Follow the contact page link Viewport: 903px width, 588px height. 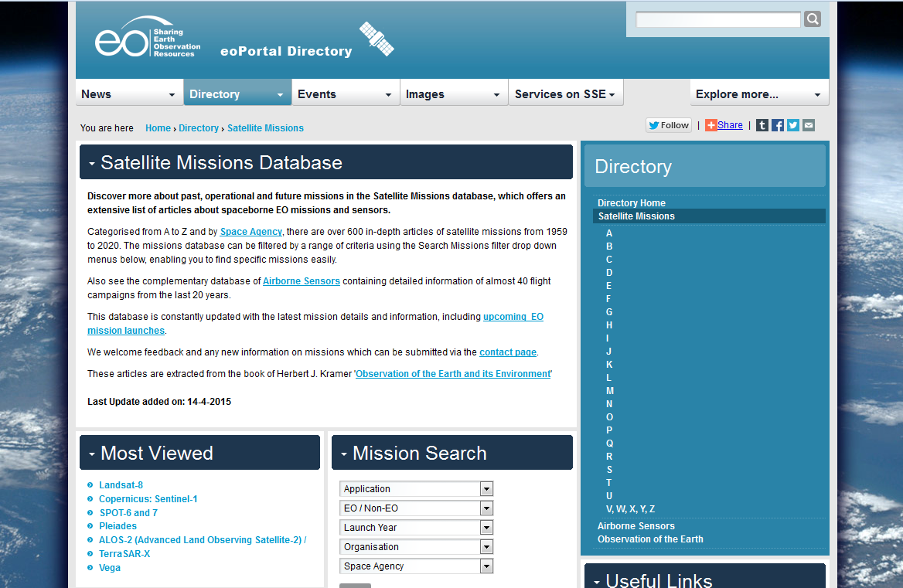(x=507, y=352)
